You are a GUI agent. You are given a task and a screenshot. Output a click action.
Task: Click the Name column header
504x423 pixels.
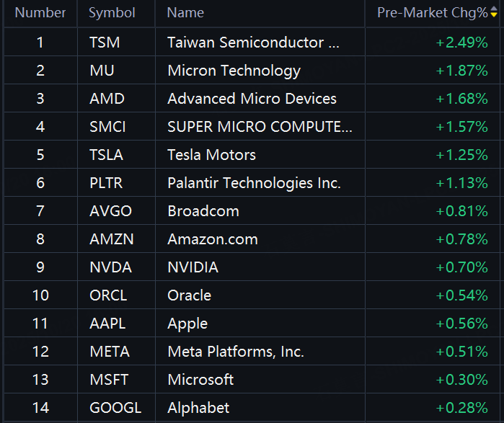point(185,13)
